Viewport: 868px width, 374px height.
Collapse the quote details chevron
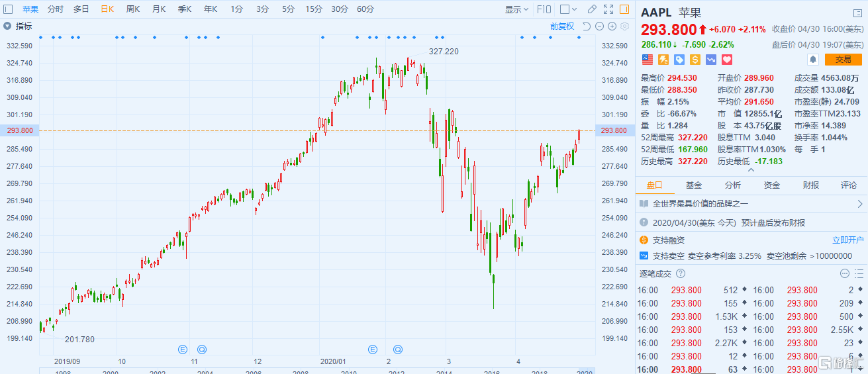coord(751,169)
